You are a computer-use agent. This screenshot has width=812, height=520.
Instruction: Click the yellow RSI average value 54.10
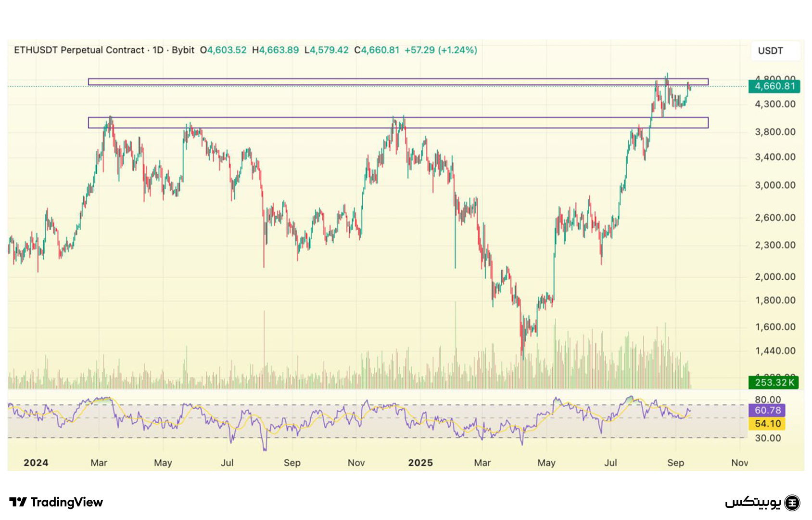click(767, 424)
